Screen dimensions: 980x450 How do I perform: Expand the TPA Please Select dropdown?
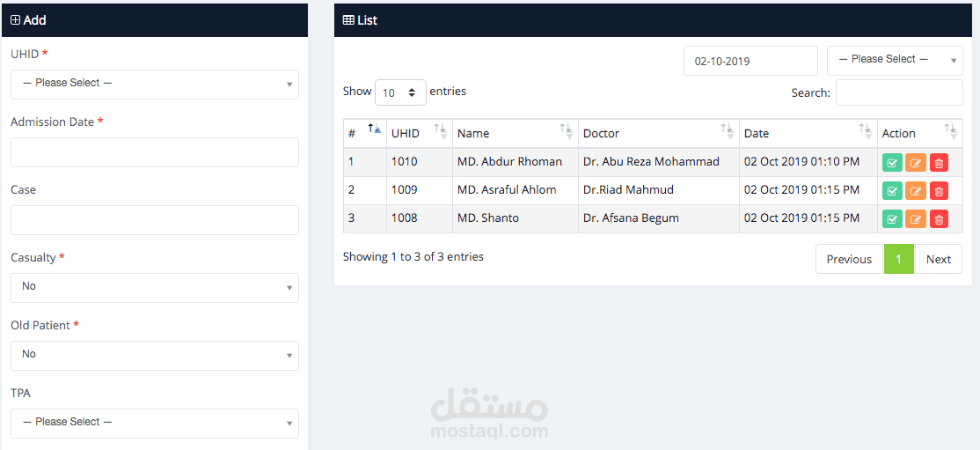pyautogui.click(x=155, y=423)
